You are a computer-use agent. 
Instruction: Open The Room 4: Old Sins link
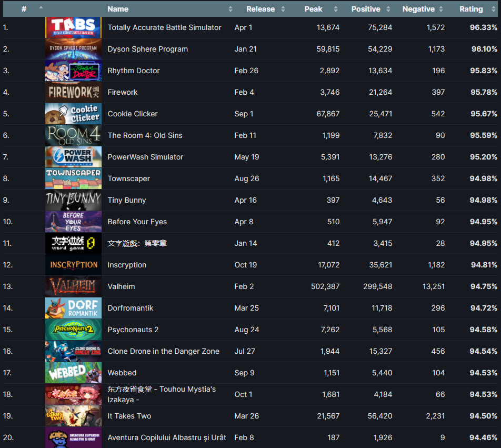145,135
